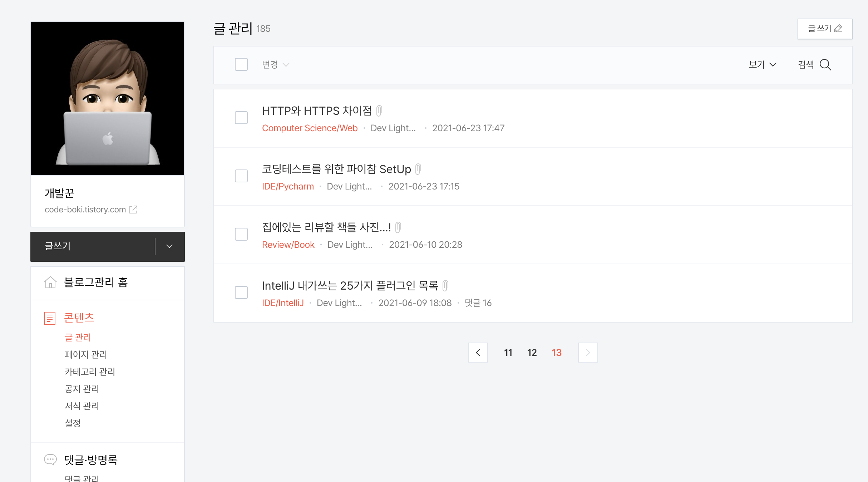868x482 pixels.
Task: Go to 페이지 관리 menu item
Action: 86,354
